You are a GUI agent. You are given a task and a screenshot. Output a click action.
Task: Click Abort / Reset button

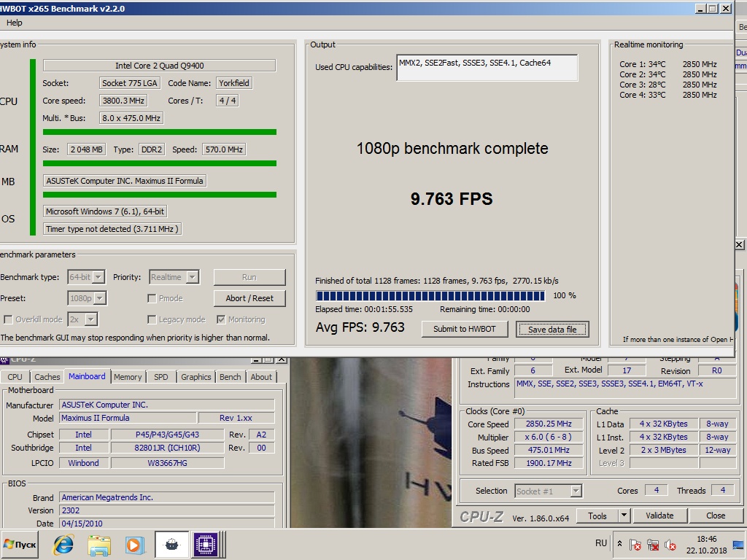pyautogui.click(x=249, y=298)
